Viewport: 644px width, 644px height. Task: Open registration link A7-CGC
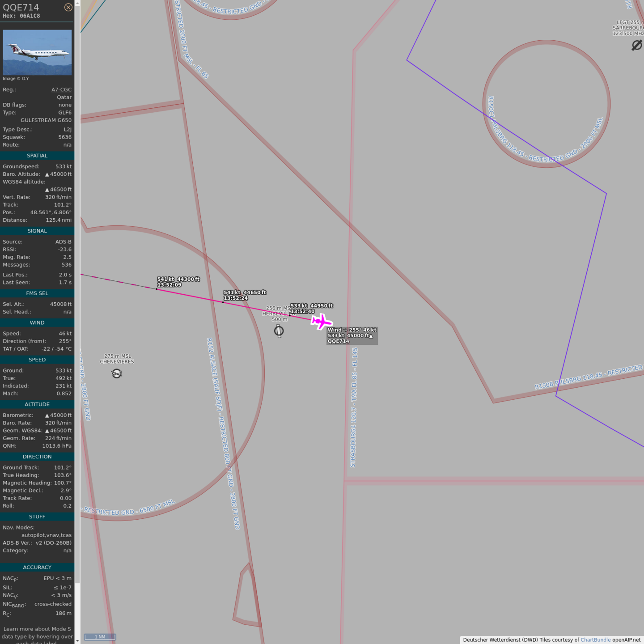tap(61, 89)
